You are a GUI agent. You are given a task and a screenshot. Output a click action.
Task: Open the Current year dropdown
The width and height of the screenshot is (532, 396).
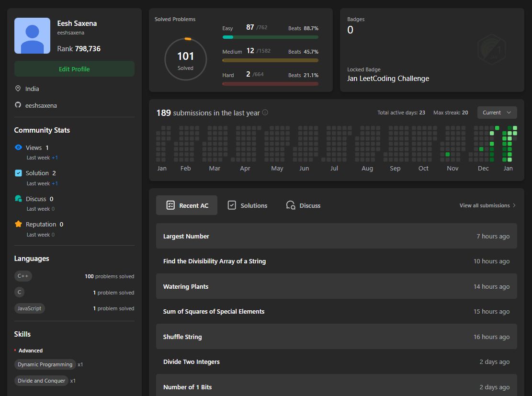pos(497,113)
